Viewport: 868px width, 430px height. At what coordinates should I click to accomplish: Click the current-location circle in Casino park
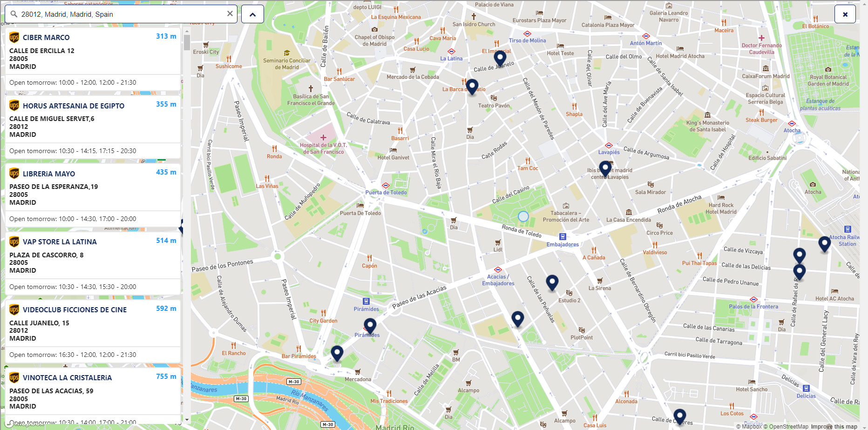523,216
